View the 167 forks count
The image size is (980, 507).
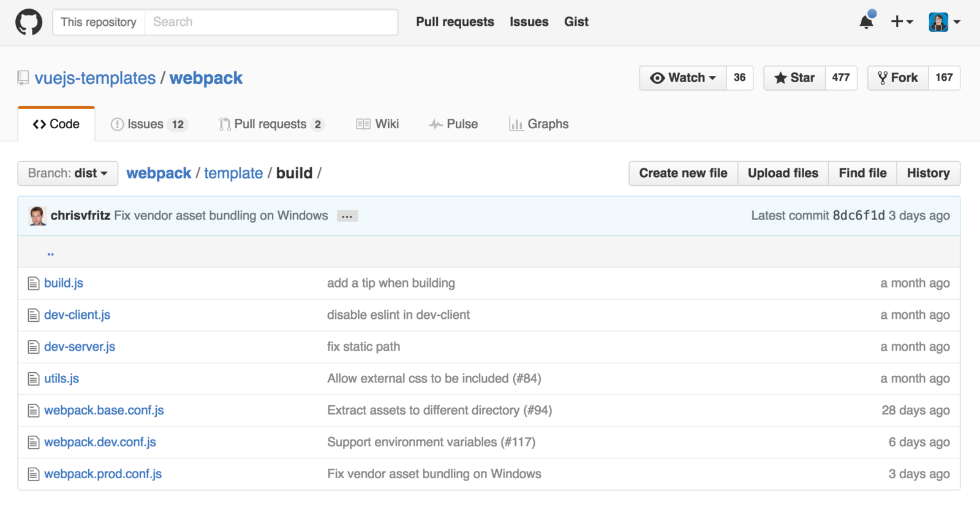click(944, 78)
